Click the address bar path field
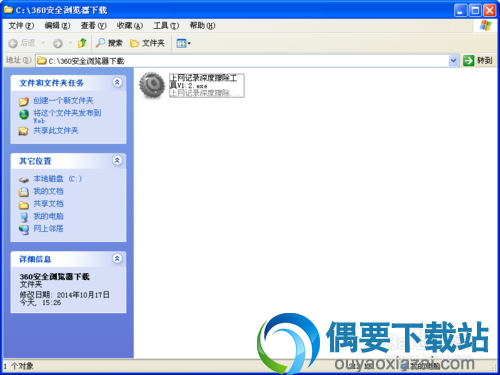Viewport: 500px width, 375px height. pyautogui.click(x=247, y=61)
